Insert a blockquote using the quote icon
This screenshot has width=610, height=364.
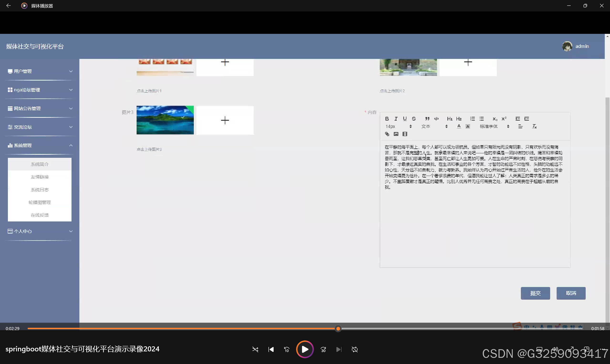427,119
